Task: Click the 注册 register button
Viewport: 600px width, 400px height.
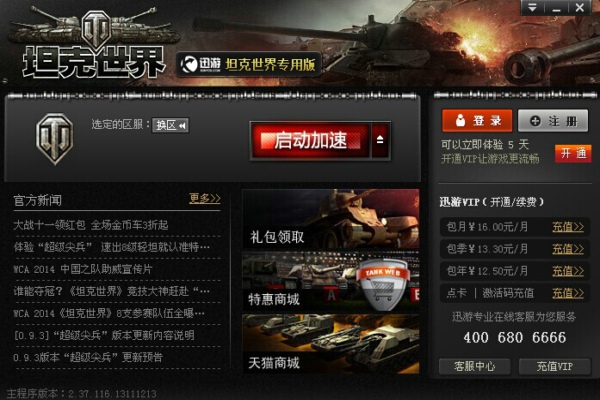Action: pos(553,121)
